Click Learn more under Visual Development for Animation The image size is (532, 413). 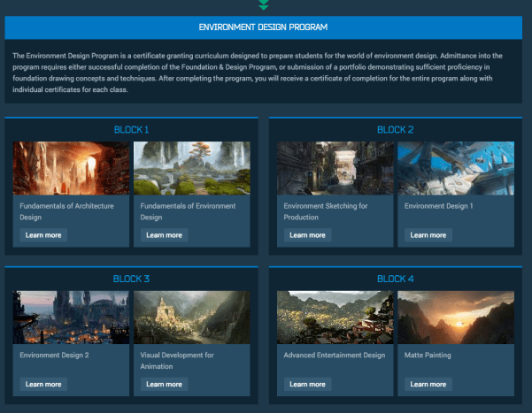pos(165,384)
